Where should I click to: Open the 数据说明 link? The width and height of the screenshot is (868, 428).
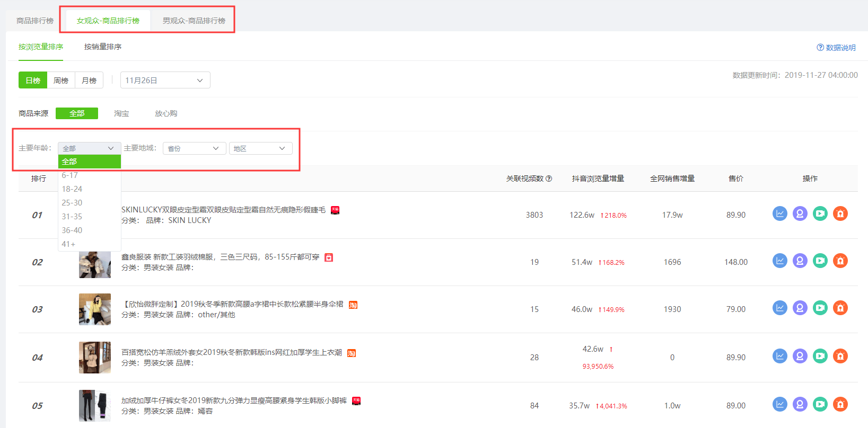click(x=836, y=48)
